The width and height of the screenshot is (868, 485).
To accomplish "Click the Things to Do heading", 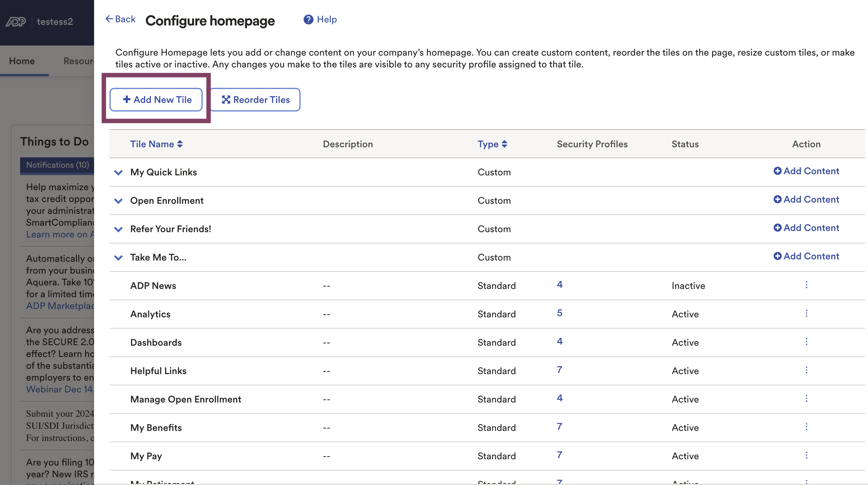I will coord(54,142).
